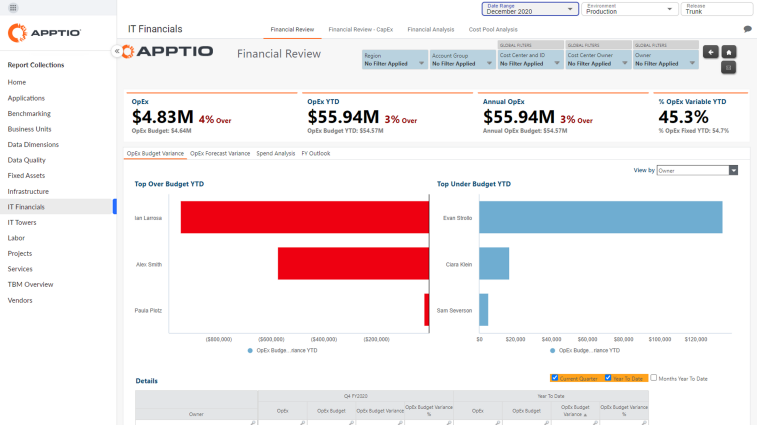This screenshot has height=425, width=757.
Task: Open IT Towers in sidebar
Action: click(22, 222)
